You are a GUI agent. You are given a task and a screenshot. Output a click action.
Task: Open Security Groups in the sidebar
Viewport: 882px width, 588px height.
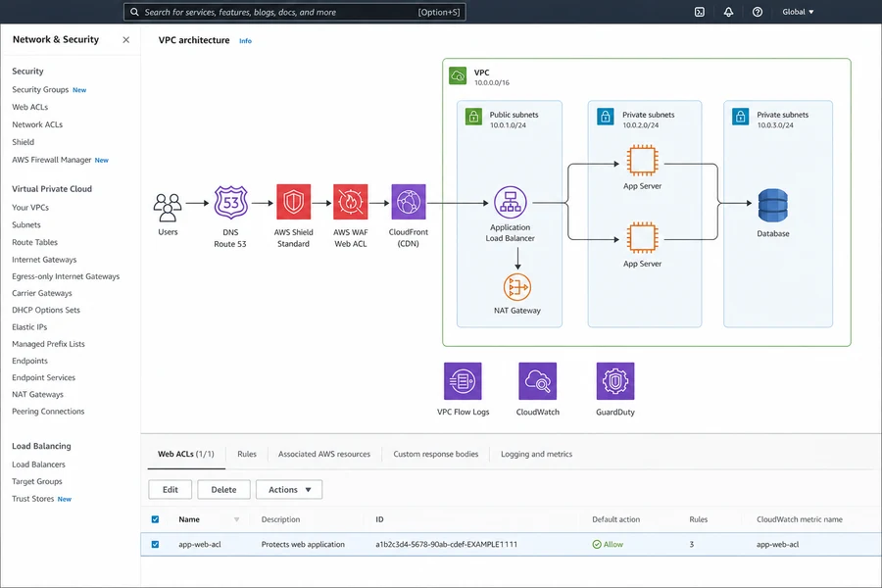(x=40, y=89)
